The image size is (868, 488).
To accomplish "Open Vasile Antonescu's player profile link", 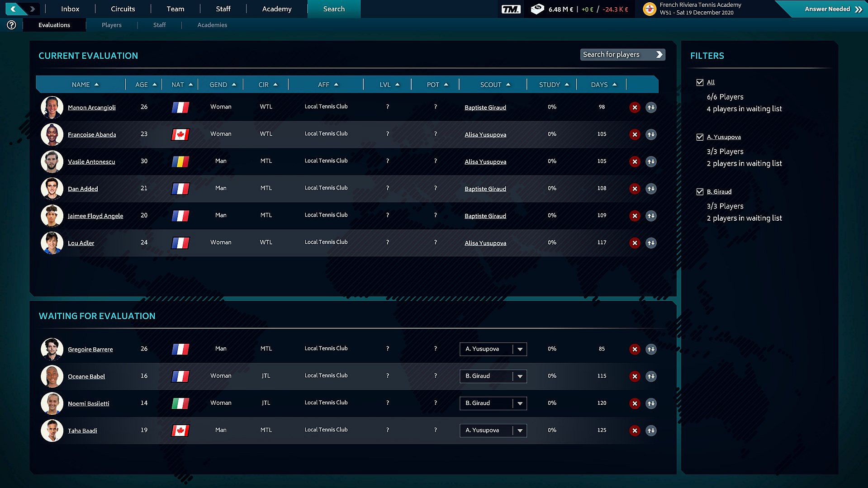I will tap(91, 162).
